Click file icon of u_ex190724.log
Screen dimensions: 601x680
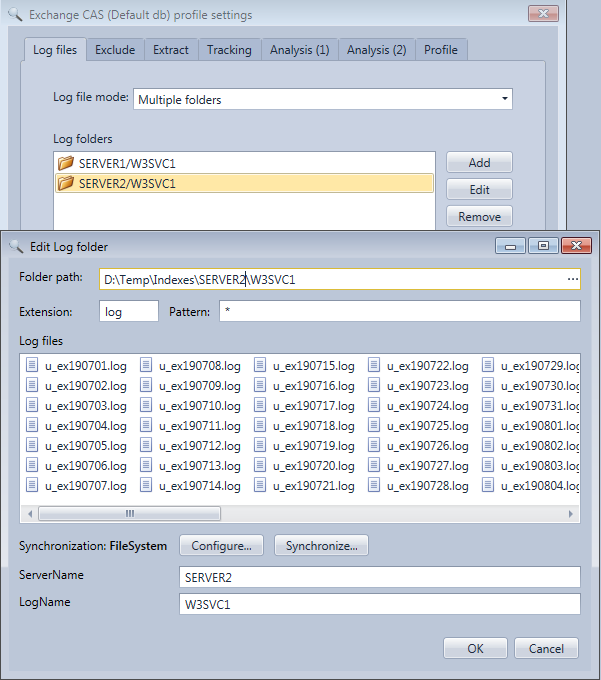coord(374,405)
